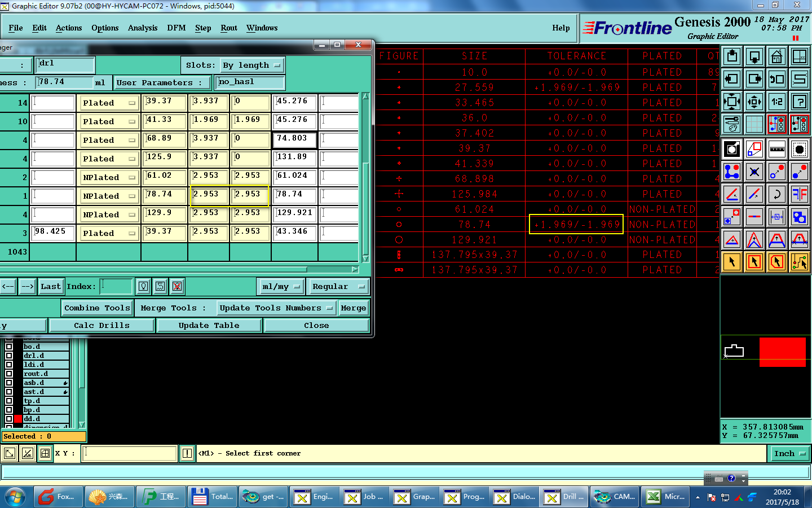812x508 pixels.
Task: Click the drill table horizontal scrollbar
Action: [x=179, y=269]
